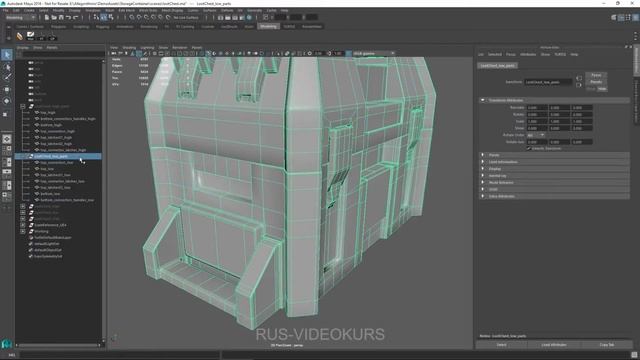The height and width of the screenshot is (360, 640).
Task: Click the Presets button in Attribute Editor
Action: click(x=596, y=82)
